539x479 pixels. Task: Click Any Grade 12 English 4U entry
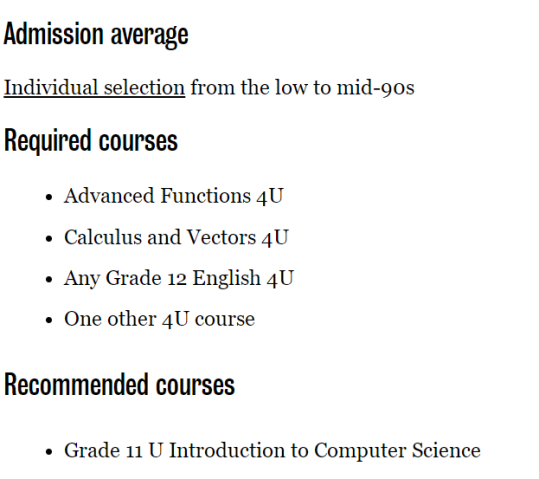[x=179, y=278]
